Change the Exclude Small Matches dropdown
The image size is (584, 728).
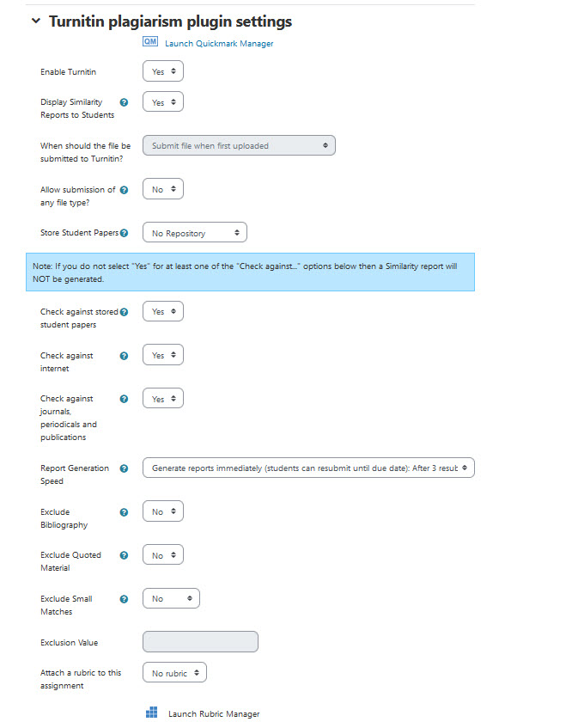(171, 599)
